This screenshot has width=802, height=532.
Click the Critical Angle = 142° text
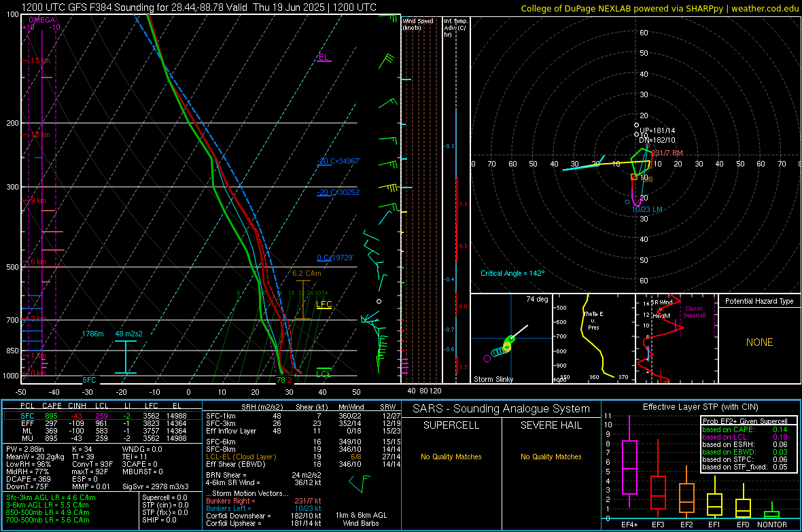coord(512,273)
